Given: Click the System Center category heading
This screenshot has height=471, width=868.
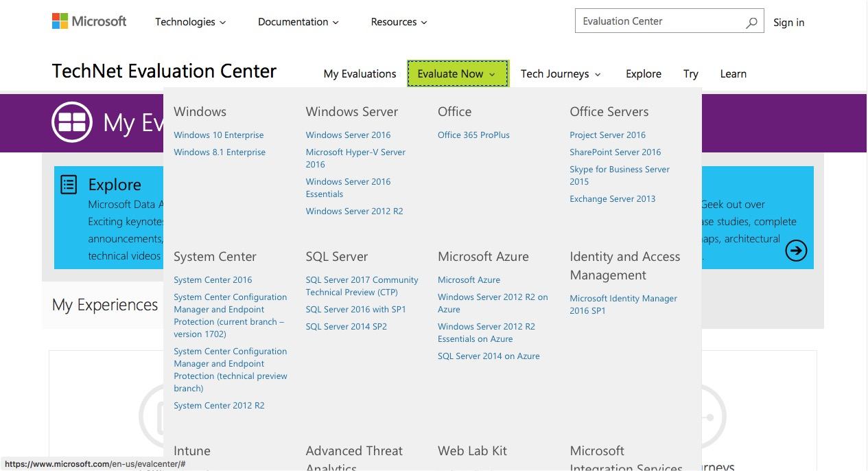Looking at the screenshot, I should tap(215, 257).
